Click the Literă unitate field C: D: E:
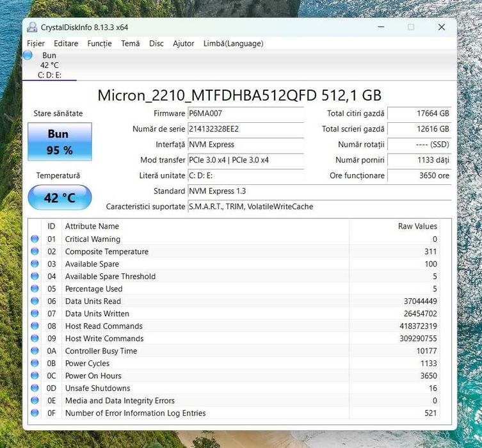Viewport: 482px width, 448px height. (x=246, y=175)
